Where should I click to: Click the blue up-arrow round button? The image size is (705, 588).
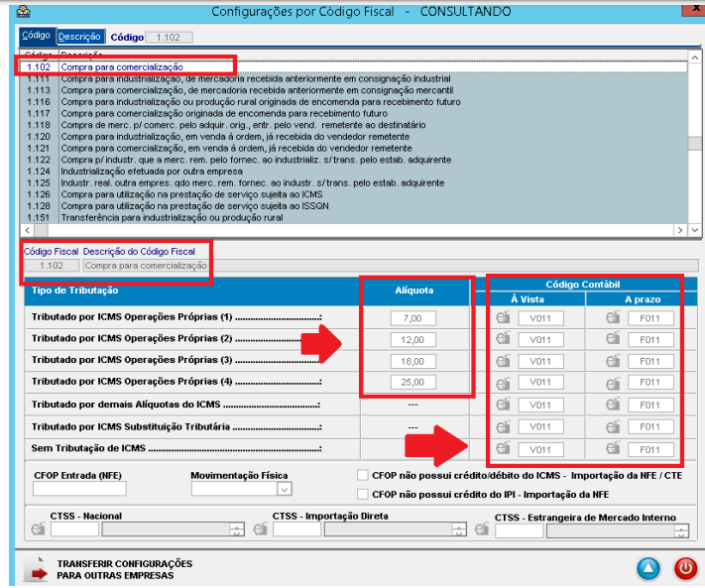click(648, 568)
